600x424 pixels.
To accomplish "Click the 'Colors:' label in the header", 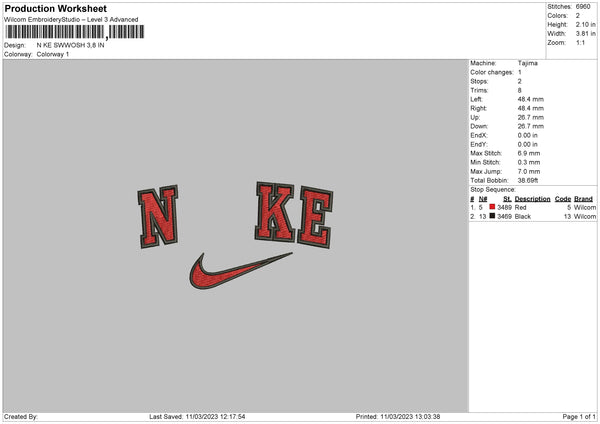I will coord(558,16).
